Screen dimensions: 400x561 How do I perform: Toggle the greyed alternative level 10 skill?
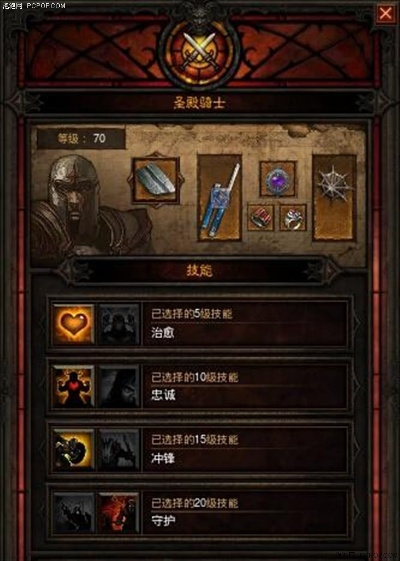click(119, 386)
